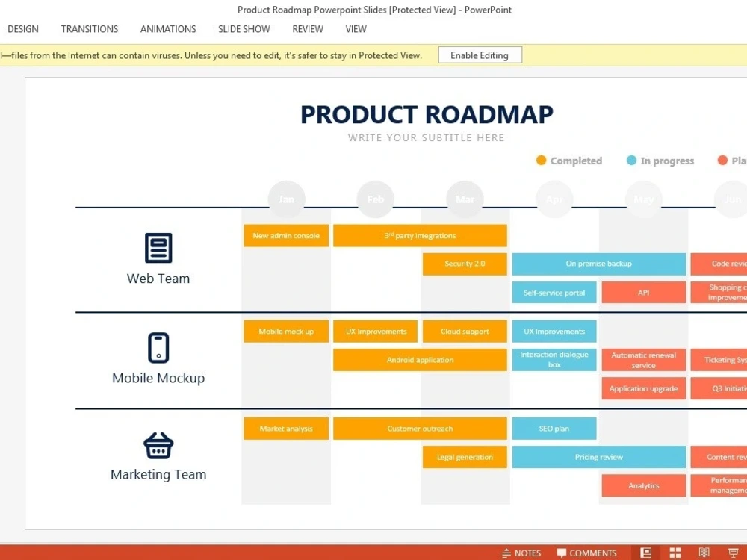This screenshot has height=560, width=747.
Task: Select the API bar
Action: (644, 293)
